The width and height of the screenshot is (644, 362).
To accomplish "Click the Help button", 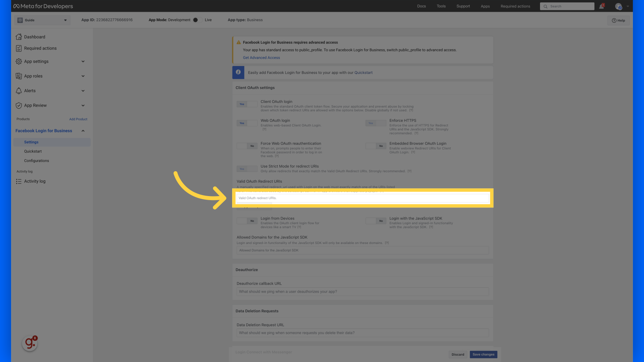I will click(x=619, y=20).
